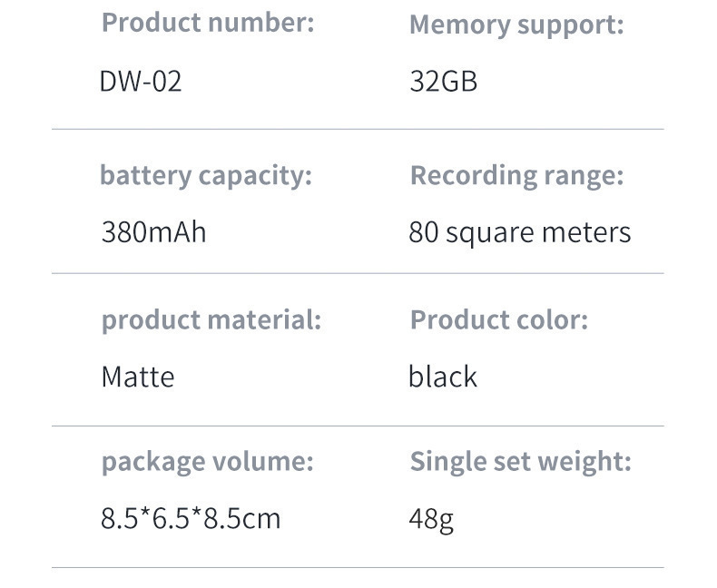Click the divider line under the Matte row
The image size is (717, 588).
(x=358, y=426)
